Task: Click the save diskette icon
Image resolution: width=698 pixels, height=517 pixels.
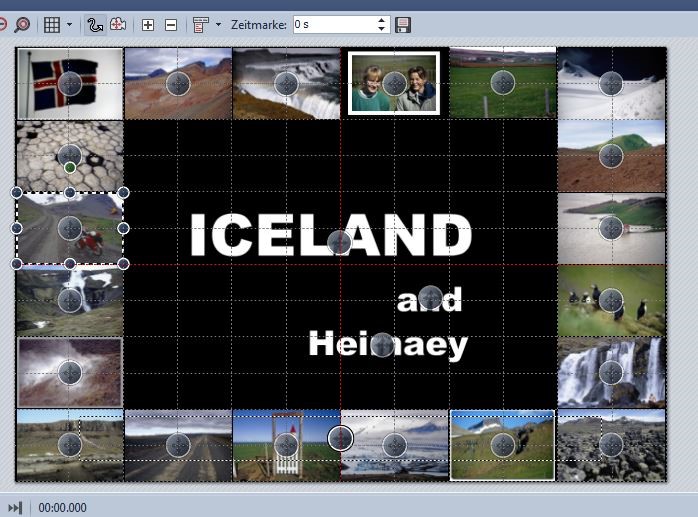Action: (403, 24)
